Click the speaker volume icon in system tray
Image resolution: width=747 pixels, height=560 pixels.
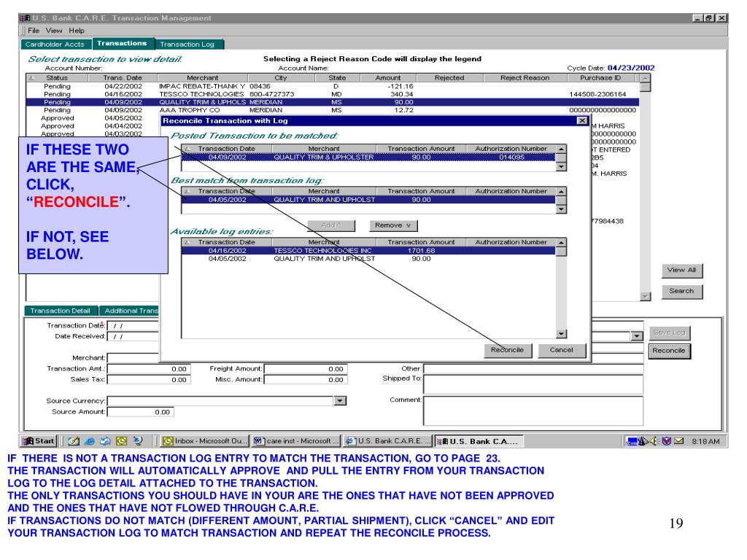coord(654,441)
